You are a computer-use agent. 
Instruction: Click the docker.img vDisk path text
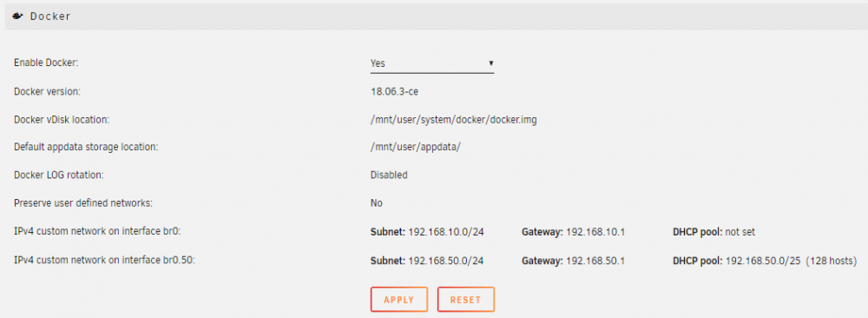(453, 119)
